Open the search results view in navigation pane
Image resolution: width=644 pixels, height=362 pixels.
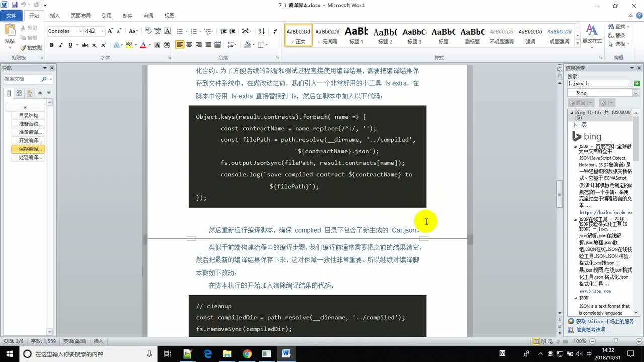30,93
